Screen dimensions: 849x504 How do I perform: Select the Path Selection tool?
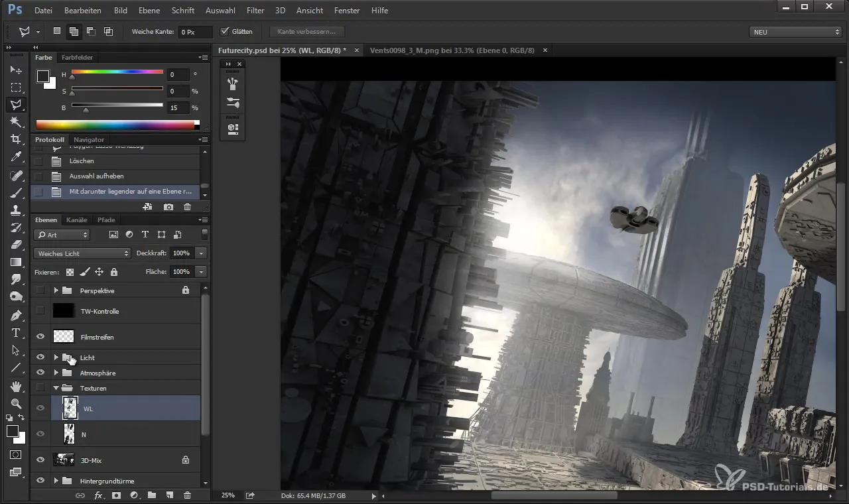click(16, 349)
